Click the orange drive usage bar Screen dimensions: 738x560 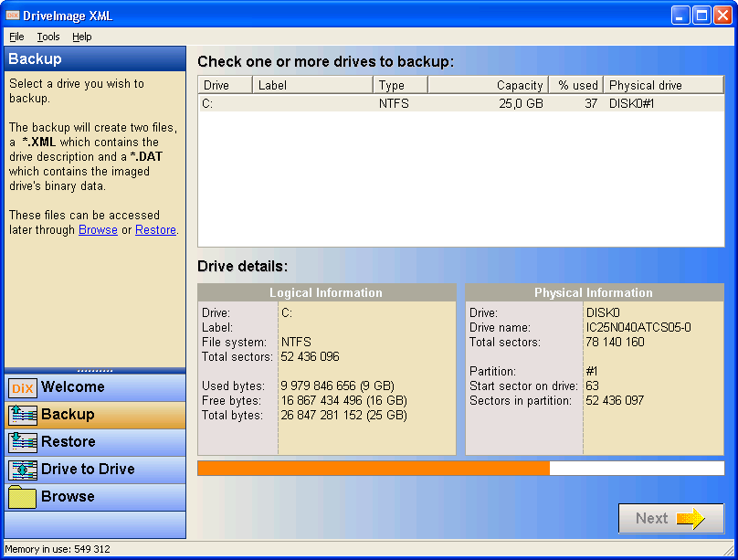pyautogui.click(x=374, y=469)
